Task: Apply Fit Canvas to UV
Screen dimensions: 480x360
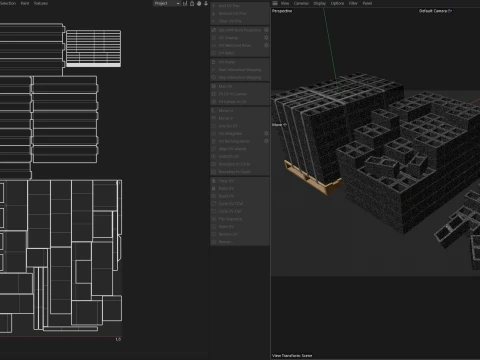Action: point(240,102)
